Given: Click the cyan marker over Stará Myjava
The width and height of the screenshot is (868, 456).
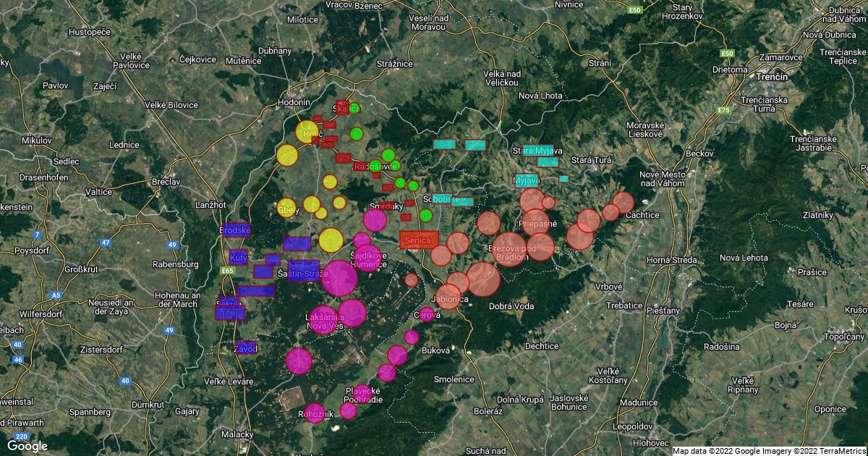Looking at the screenshot, I should [x=537, y=151].
